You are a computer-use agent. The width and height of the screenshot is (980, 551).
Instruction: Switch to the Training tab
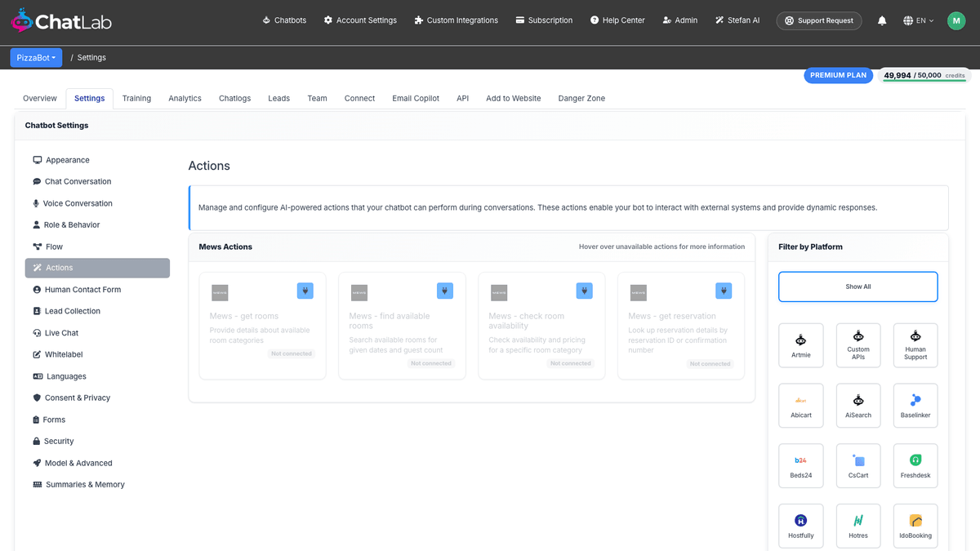click(136, 98)
